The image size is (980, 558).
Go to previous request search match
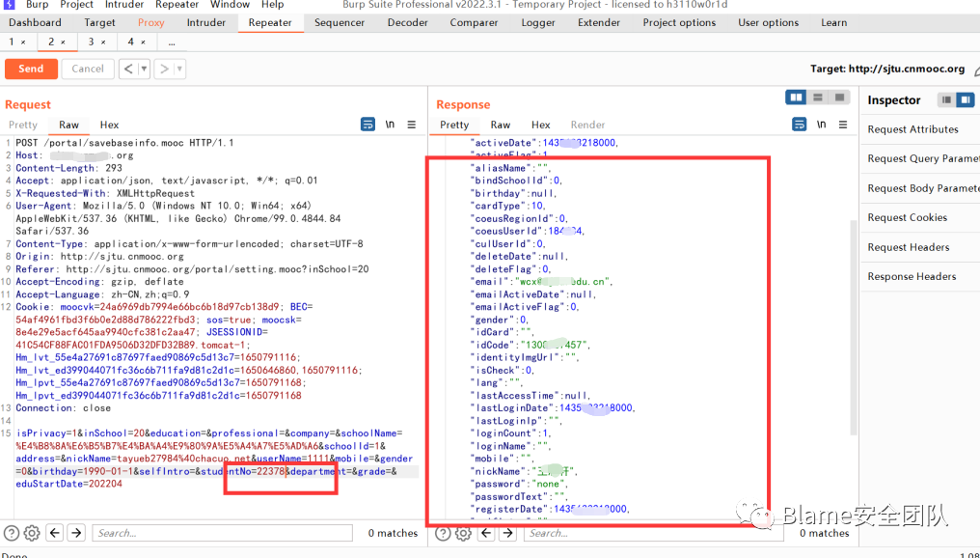coord(55,533)
